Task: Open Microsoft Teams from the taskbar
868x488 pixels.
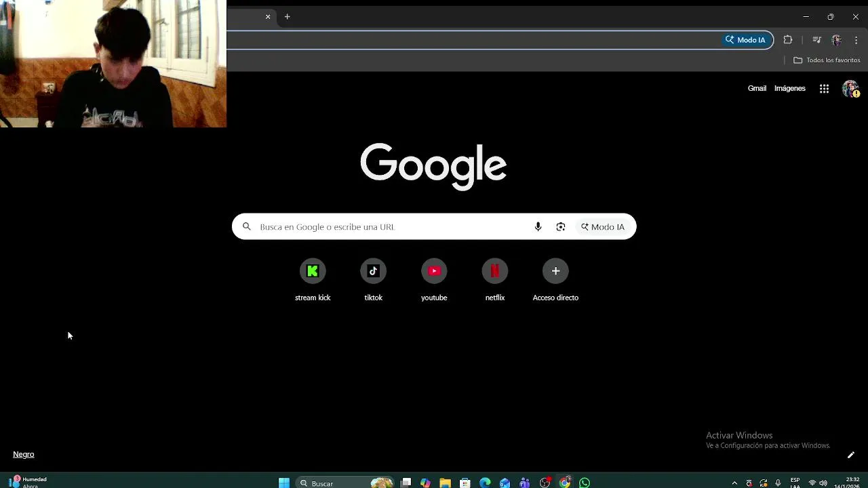Action: tap(525, 483)
